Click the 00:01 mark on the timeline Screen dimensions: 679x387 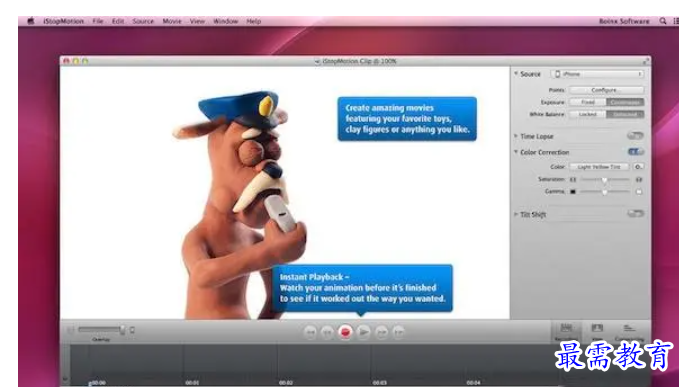[x=192, y=383]
